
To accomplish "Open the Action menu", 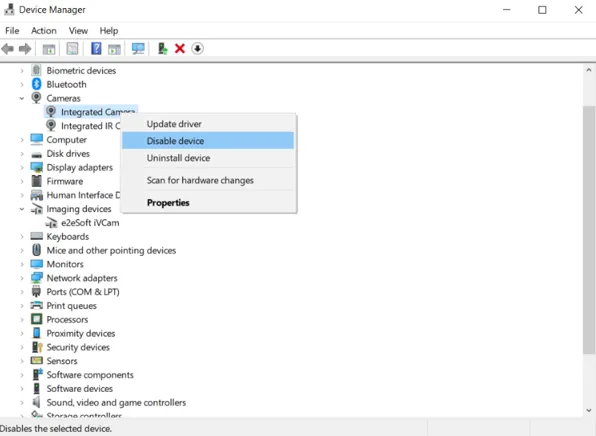I will [x=44, y=31].
